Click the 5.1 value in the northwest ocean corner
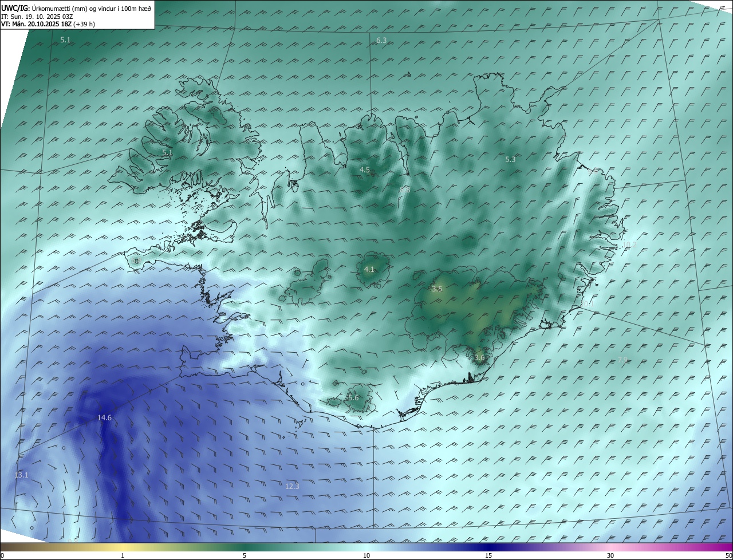 point(65,40)
